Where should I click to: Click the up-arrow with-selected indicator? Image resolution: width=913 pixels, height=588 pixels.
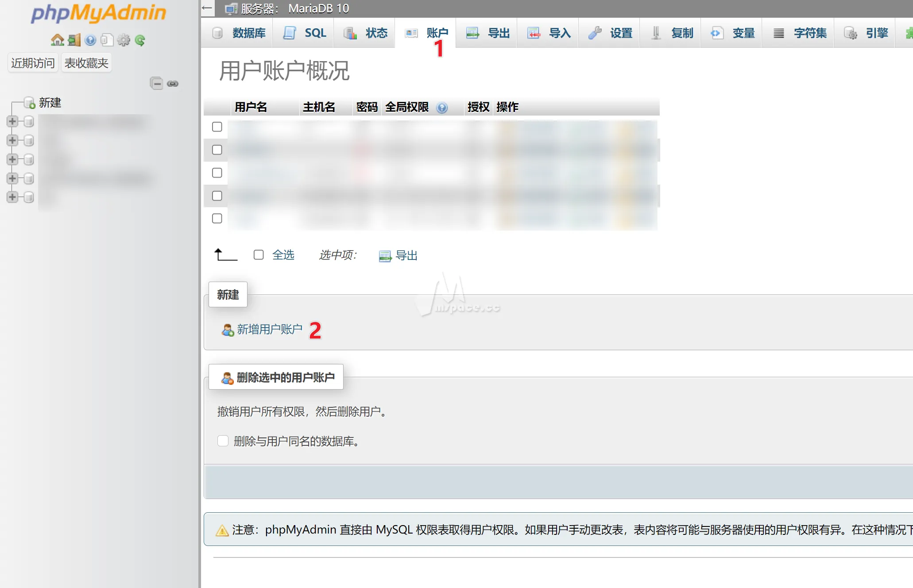click(x=226, y=255)
